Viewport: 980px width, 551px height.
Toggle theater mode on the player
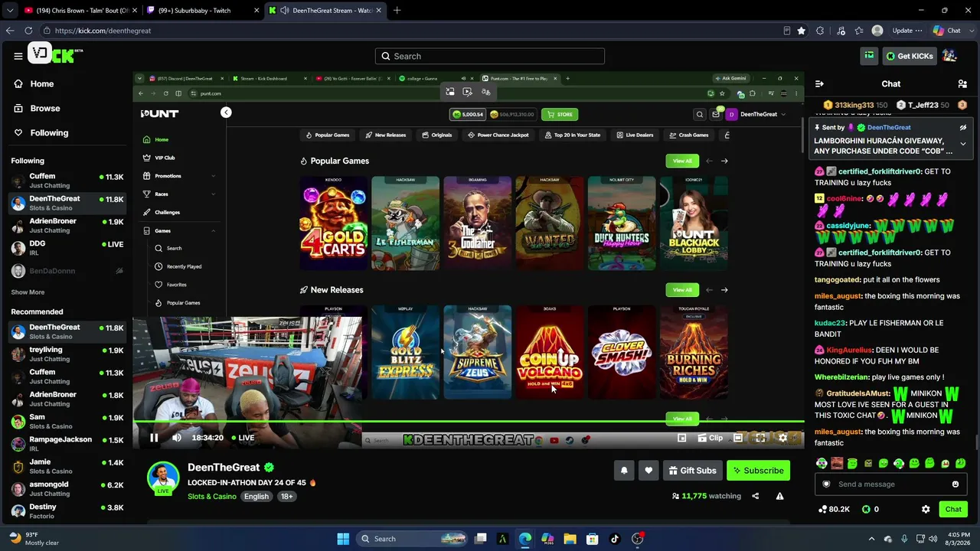point(738,438)
